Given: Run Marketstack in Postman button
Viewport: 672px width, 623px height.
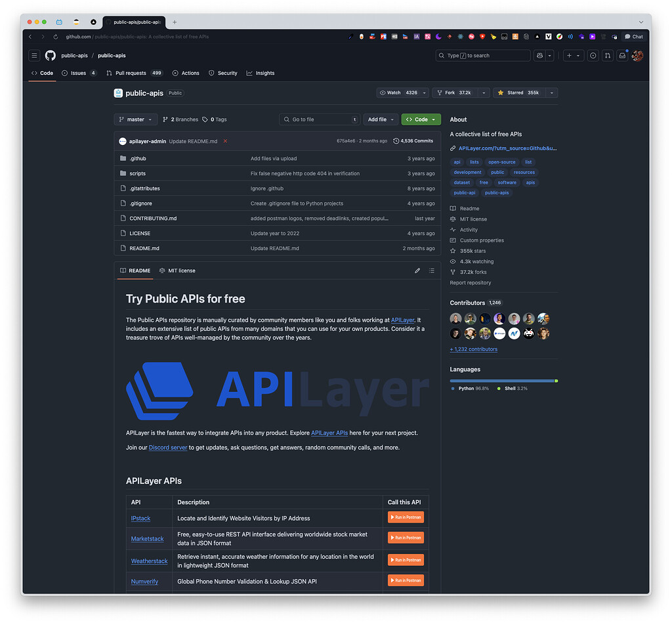Looking at the screenshot, I should tap(406, 538).
